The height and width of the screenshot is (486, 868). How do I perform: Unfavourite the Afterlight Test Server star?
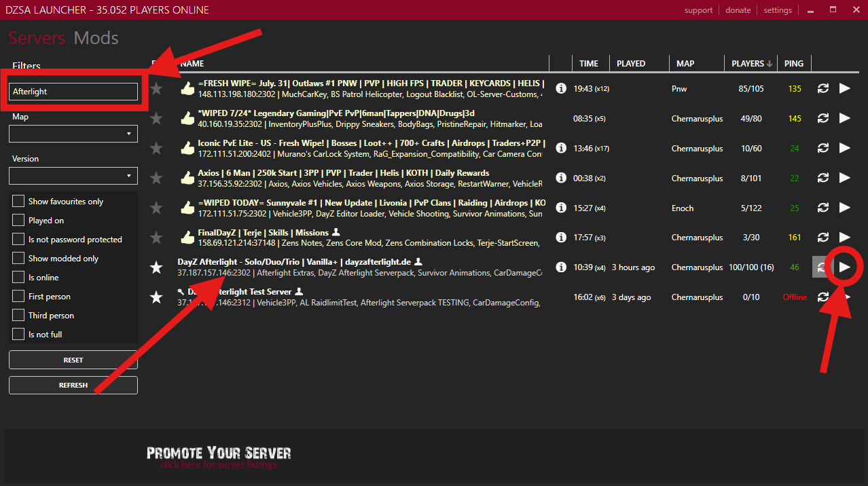156,297
